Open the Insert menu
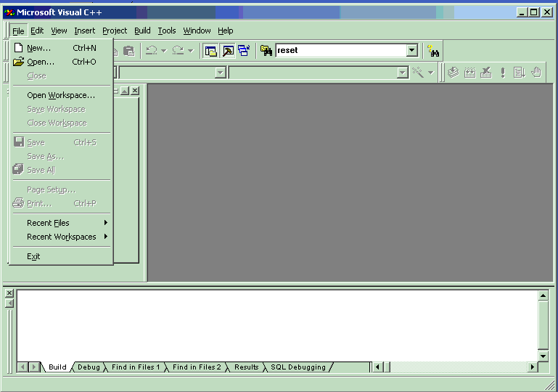This screenshot has height=392, width=558. (x=84, y=30)
